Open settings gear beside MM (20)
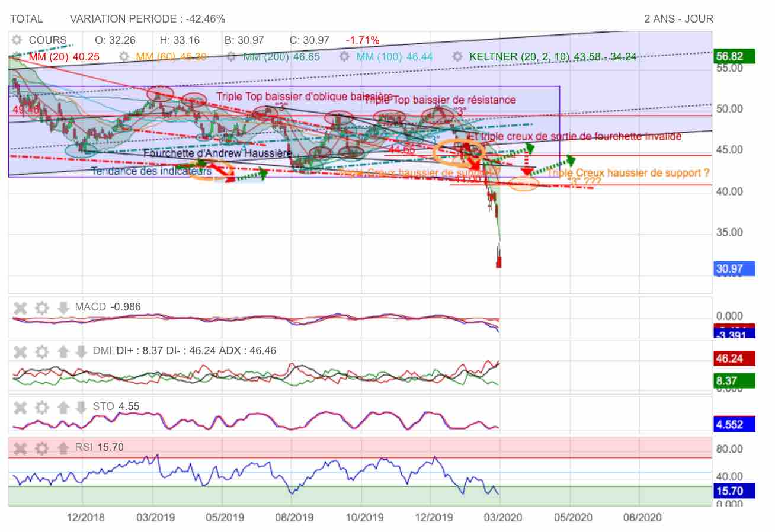Image resolution: width=775 pixels, height=532 pixels. [x=17, y=57]
